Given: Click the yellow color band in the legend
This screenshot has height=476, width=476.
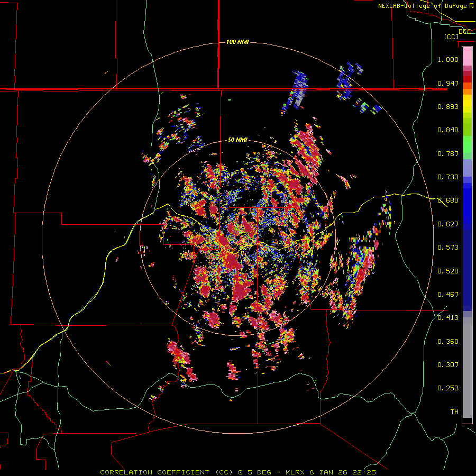Looking at the screenshot, I should [x=467, y=104].
